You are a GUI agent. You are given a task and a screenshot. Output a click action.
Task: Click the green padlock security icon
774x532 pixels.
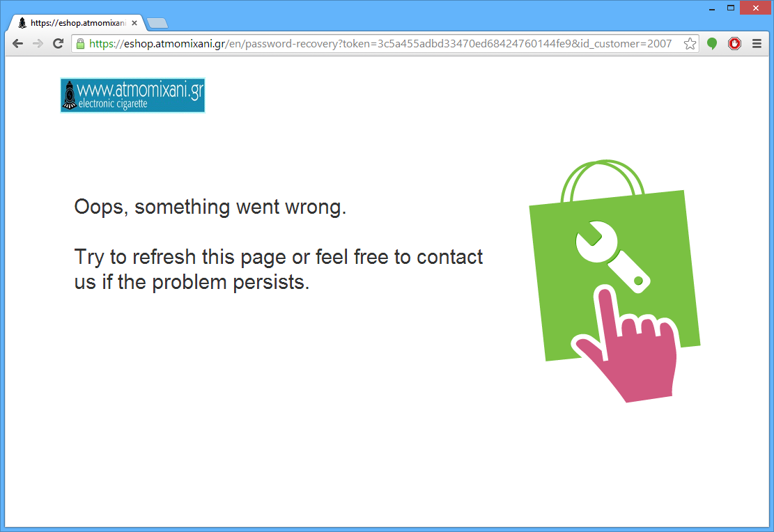coord(80,43)
